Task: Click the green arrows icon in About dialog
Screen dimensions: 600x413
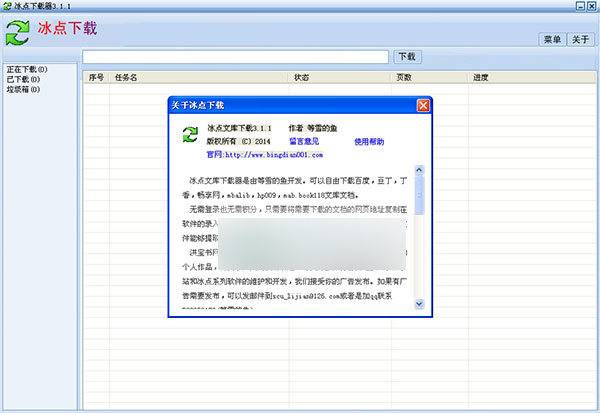Action: (187, 135)
